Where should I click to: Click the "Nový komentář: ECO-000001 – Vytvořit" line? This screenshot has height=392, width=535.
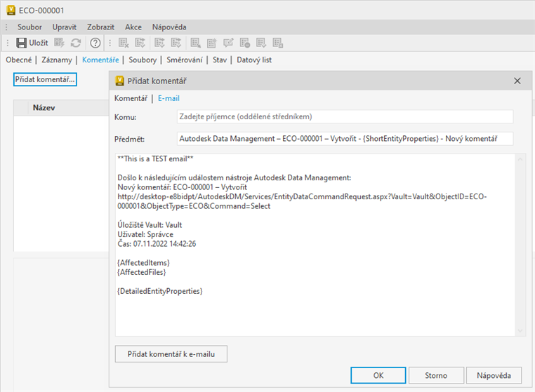pos(183,187)
